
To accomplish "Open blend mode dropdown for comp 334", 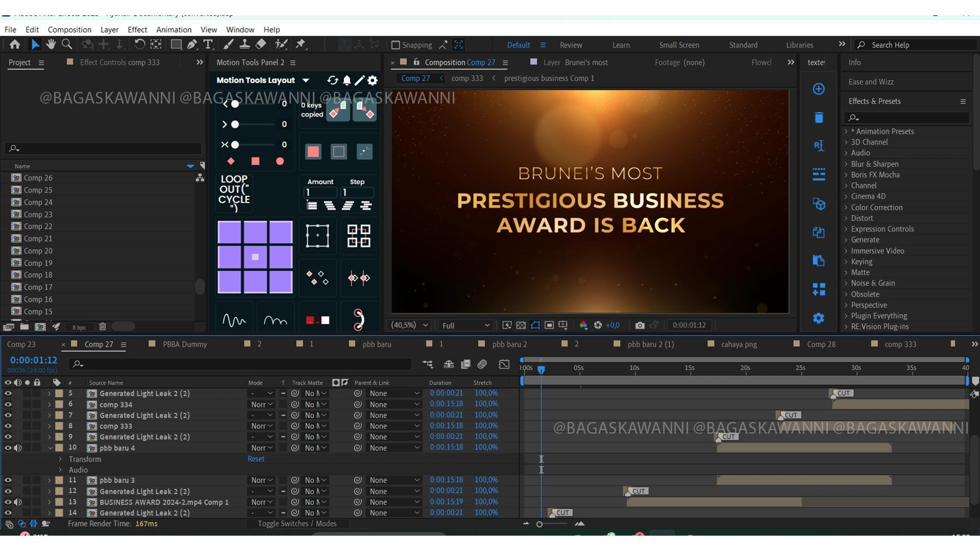I will coord(261,404).
